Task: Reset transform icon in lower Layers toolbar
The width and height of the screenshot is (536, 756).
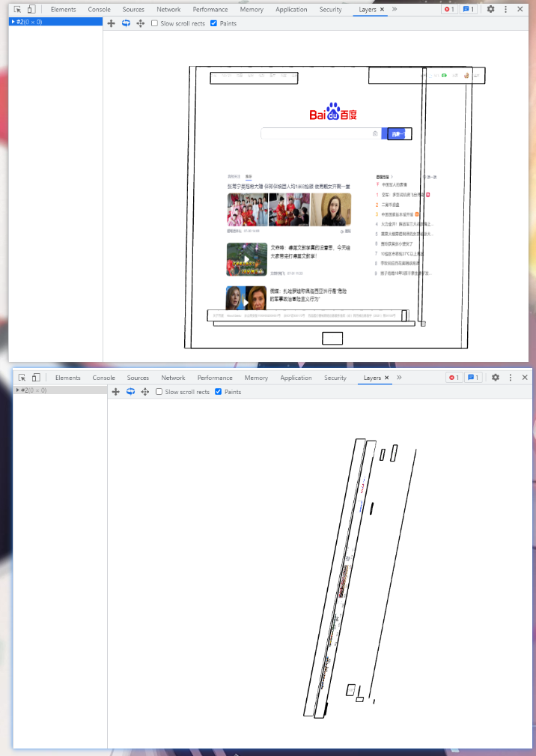Action: [145, 392]
